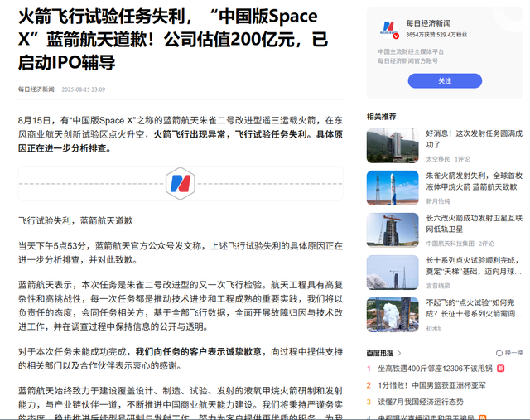
Task: Click author name 每日经济新闻 under headline
Action: pos(36,89)
